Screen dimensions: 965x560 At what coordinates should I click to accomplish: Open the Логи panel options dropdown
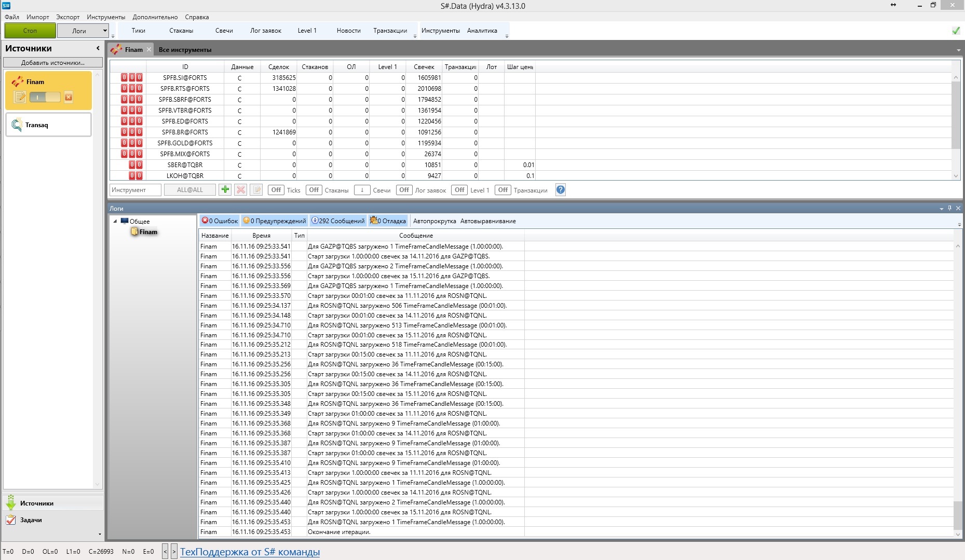(942, 209)
